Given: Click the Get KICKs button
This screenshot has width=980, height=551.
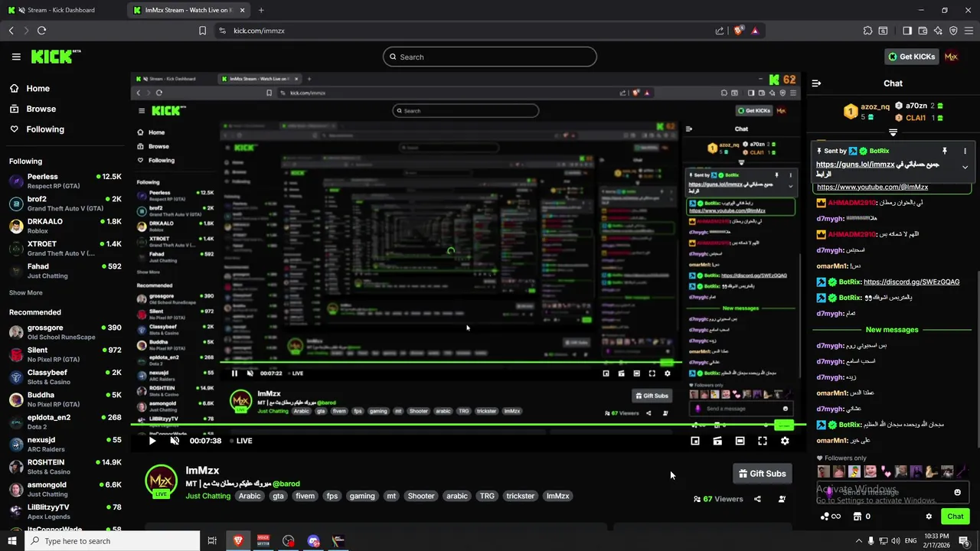Looking at the screenshot, I should pos(911,57).
